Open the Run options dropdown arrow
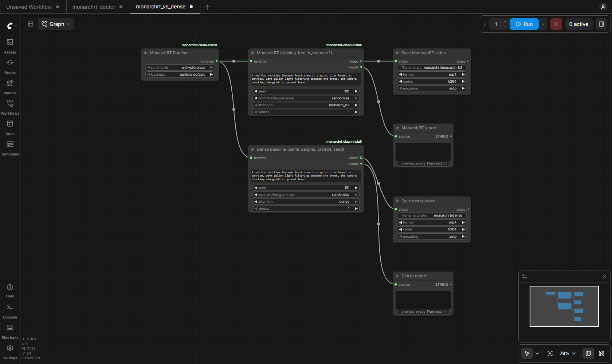Screen dimensions: 612x364 point(543,24)
